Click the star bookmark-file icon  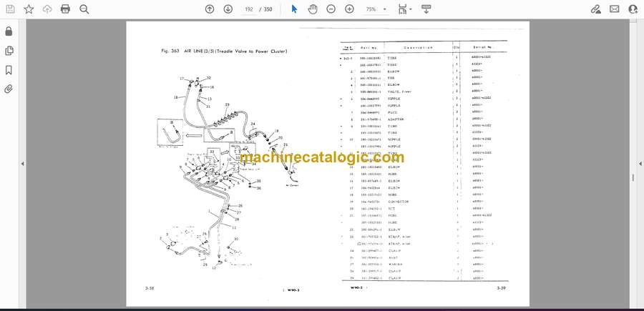click(x=29, y=9)
